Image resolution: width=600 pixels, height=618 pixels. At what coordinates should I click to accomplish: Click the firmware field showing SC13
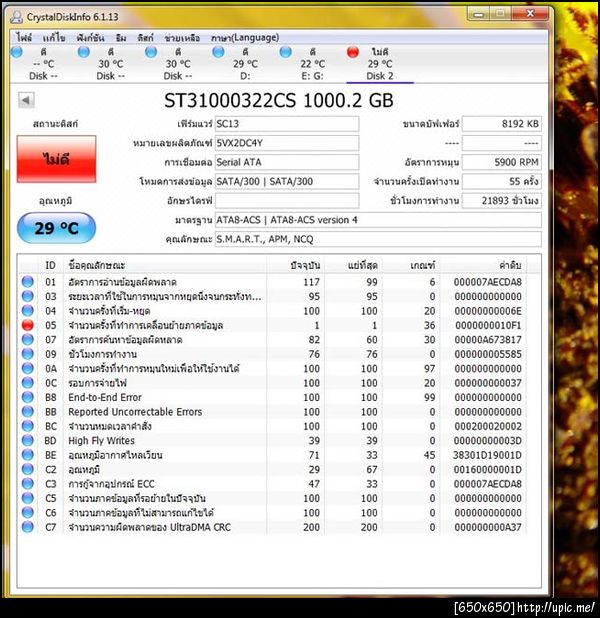point(287,124)
